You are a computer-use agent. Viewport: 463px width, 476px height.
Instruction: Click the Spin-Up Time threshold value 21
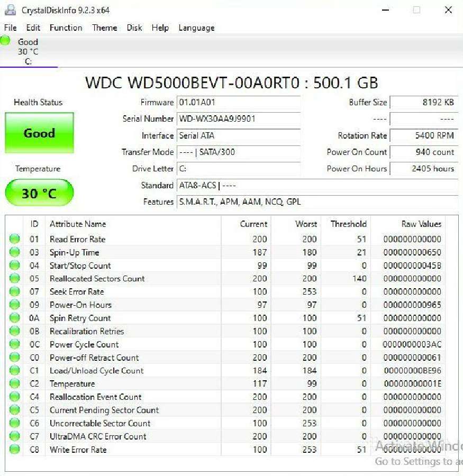pos(361,252)
